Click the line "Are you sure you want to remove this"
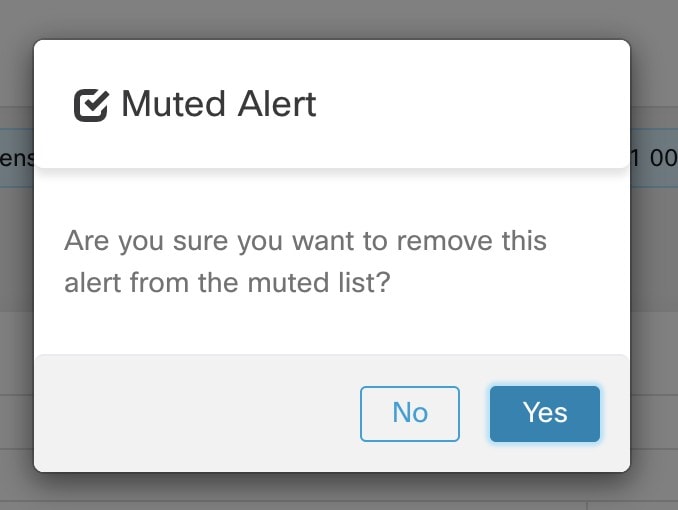Viewport: 678px width, 510px height. [305, 241]
